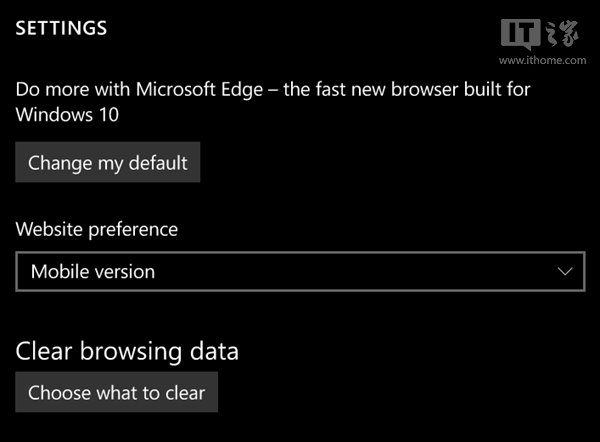
Task: Open the Choose what to clear button
Action: 117,392
